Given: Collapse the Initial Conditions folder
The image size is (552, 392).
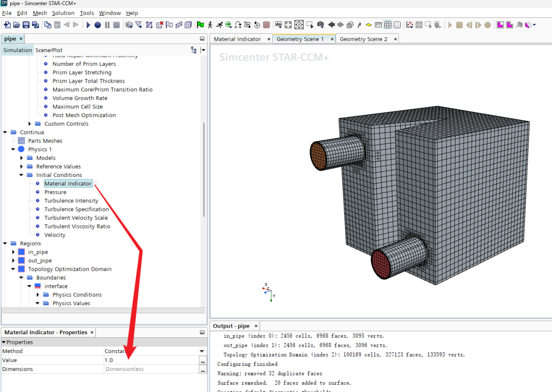Looking at the screenshot, I should [21, 175].
